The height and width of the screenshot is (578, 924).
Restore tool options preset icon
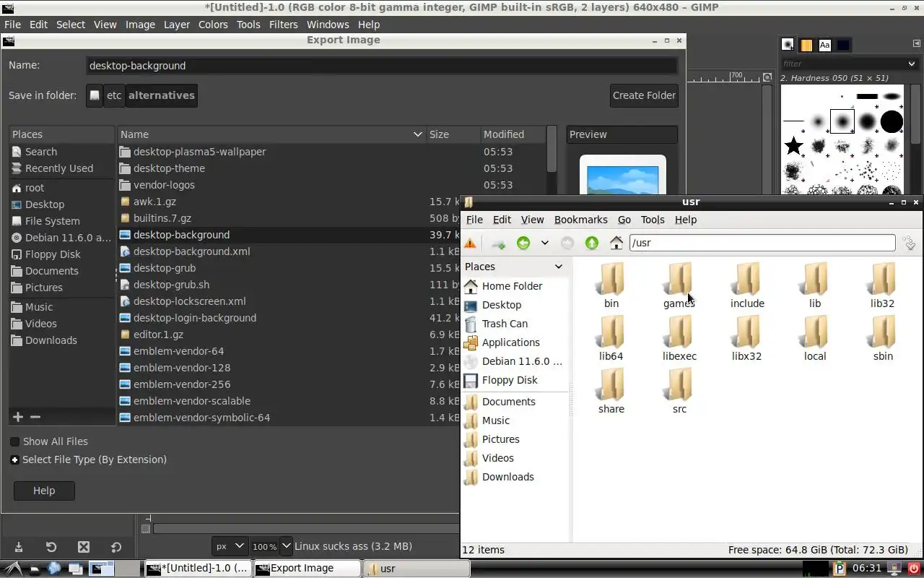pyautogui.click(x=51, y=547)
